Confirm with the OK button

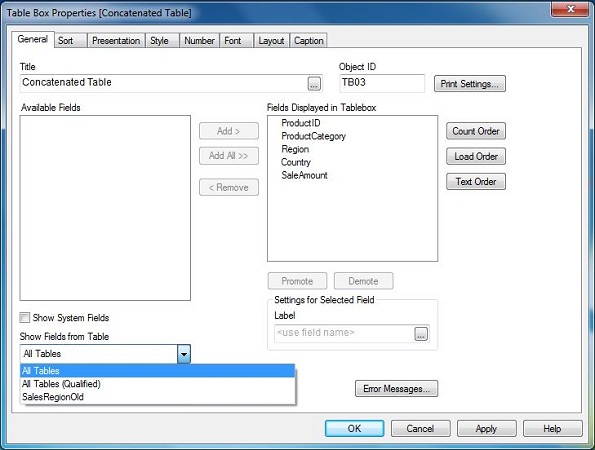pos(354,429)
